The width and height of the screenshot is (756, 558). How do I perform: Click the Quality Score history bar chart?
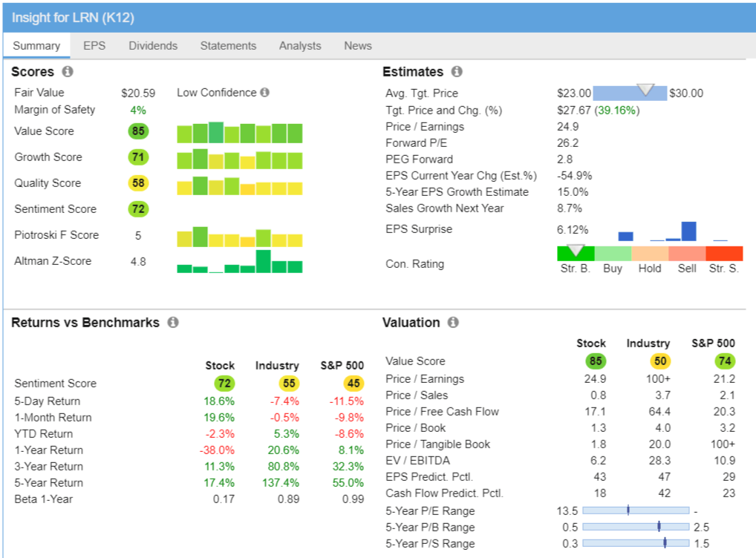tap(240, 186)
